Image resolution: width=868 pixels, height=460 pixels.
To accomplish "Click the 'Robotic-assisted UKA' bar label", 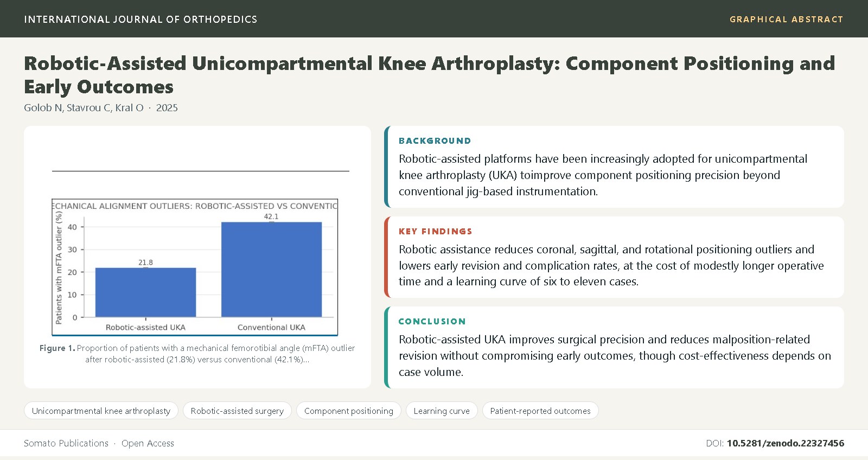I will 145,327.
